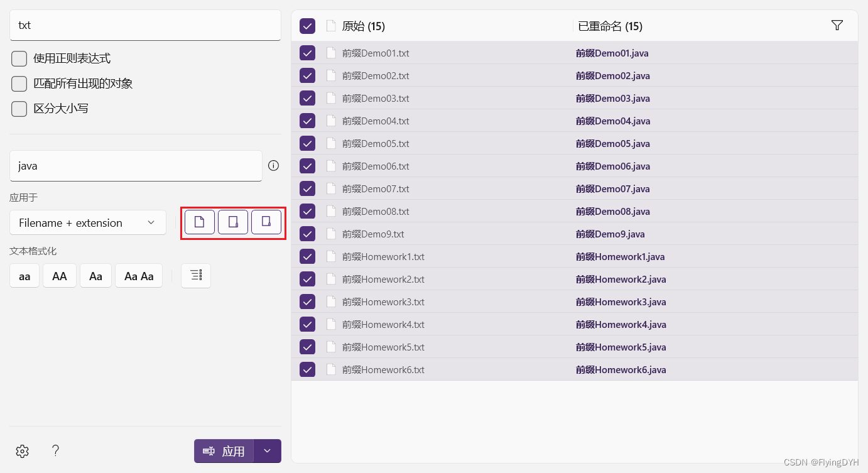This screenshot has width=868, height=473.
Task: Focus the replace field containing java
Action: tap(136, 166)
